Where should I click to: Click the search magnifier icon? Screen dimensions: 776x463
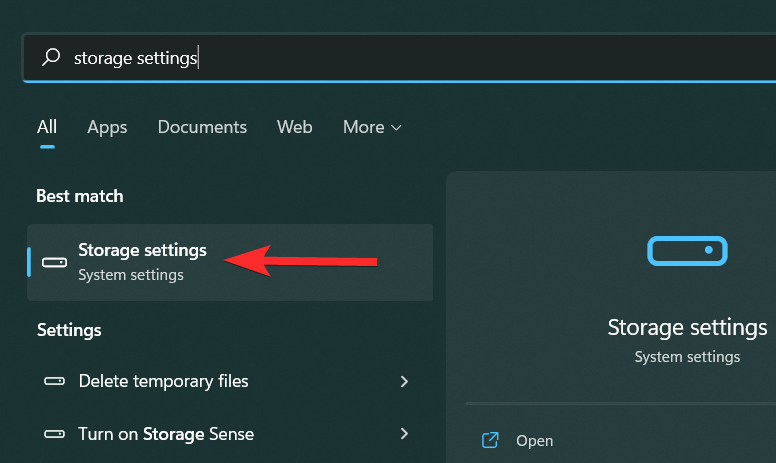(51, 59)
